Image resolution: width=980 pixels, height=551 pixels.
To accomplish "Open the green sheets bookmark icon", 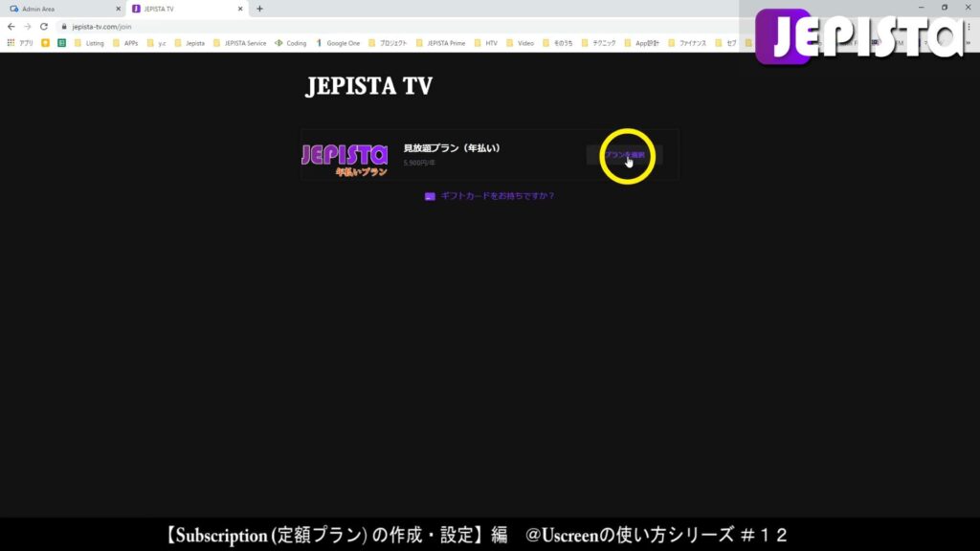I will [x=61, y=43].
